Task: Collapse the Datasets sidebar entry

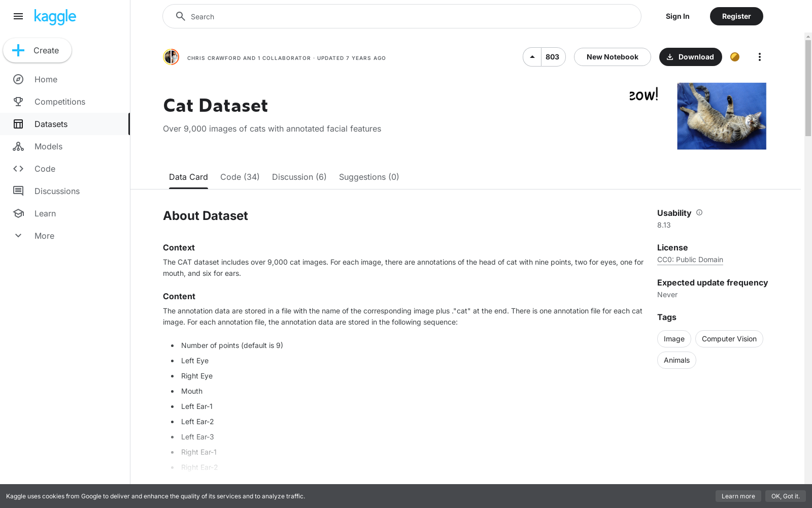Action: coord(51,124)
